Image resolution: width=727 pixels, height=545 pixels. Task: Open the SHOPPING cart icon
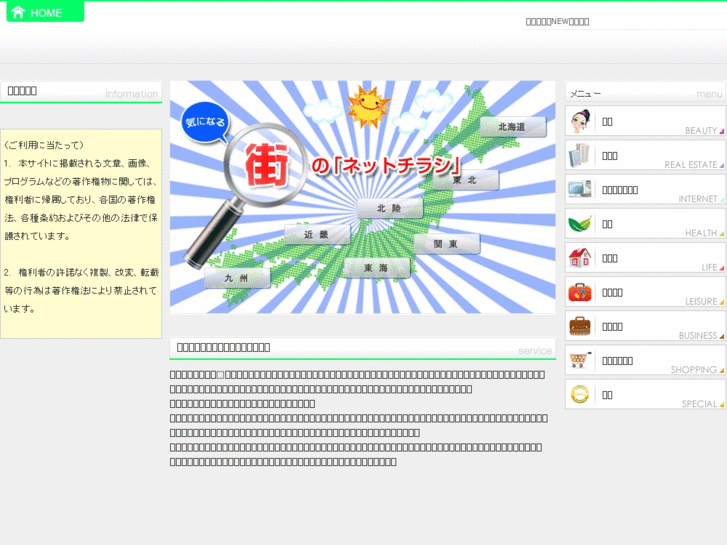[x=580, y=360]
